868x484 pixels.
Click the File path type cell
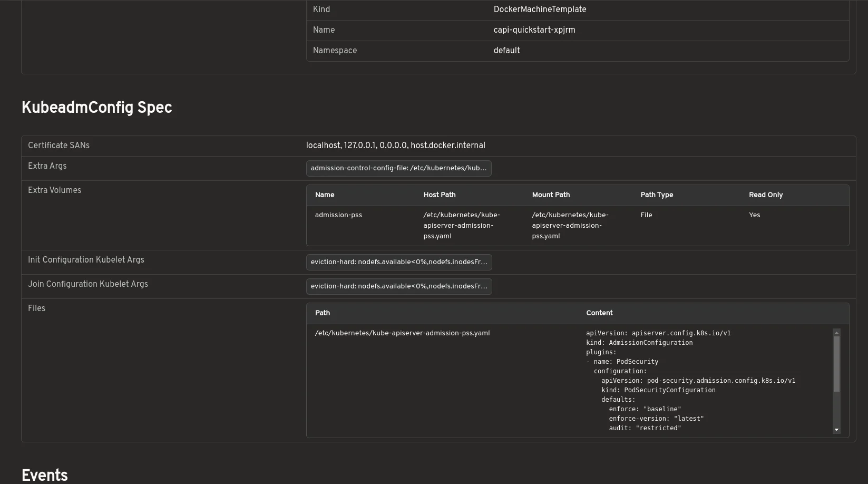point(646,215)
